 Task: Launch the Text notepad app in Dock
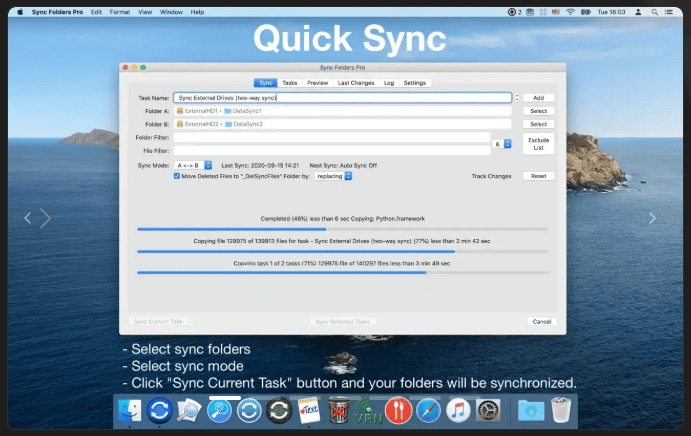click(309, 410)
